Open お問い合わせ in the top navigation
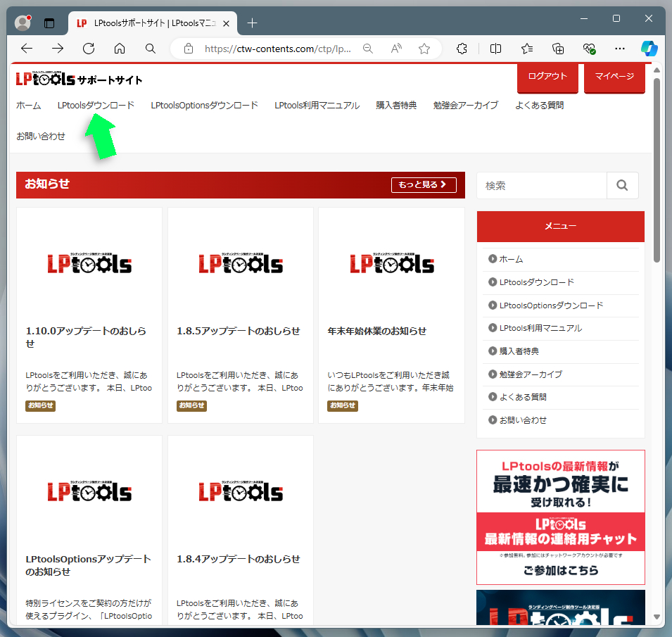The height and width of the screenshot is (637, 672). point(41,137)
